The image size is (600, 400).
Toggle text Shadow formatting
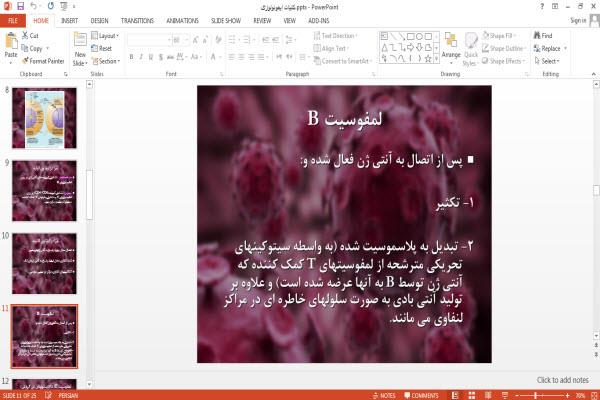pos(161,57)
